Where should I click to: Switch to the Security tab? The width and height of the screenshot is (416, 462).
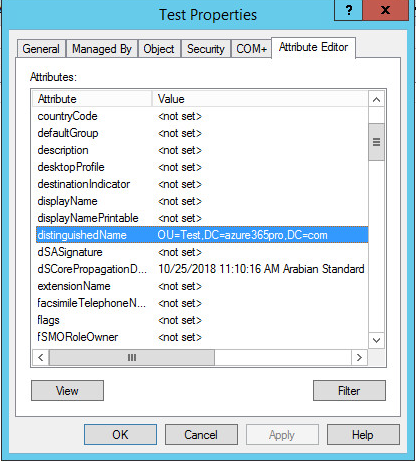coord(205,49)
